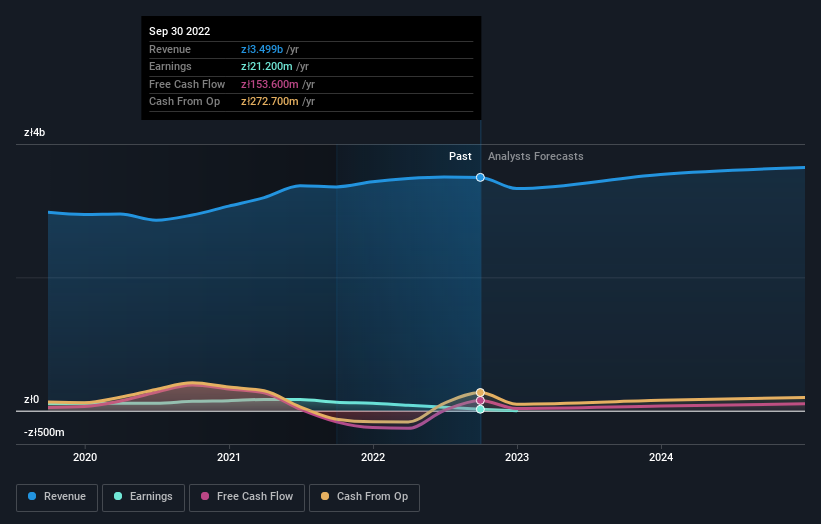The image size is (821, 524).
Task: Click the 2023 x-axis label
Action: click(517, 457)
